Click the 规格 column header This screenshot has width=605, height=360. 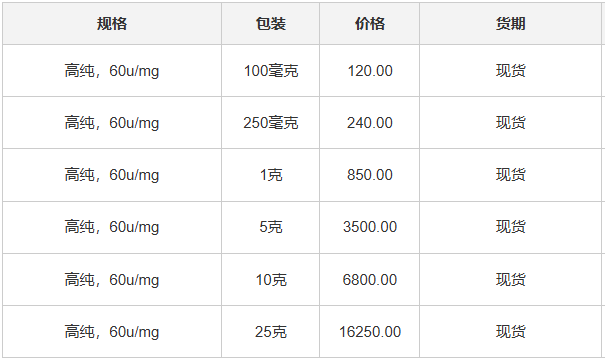point(112,24)
